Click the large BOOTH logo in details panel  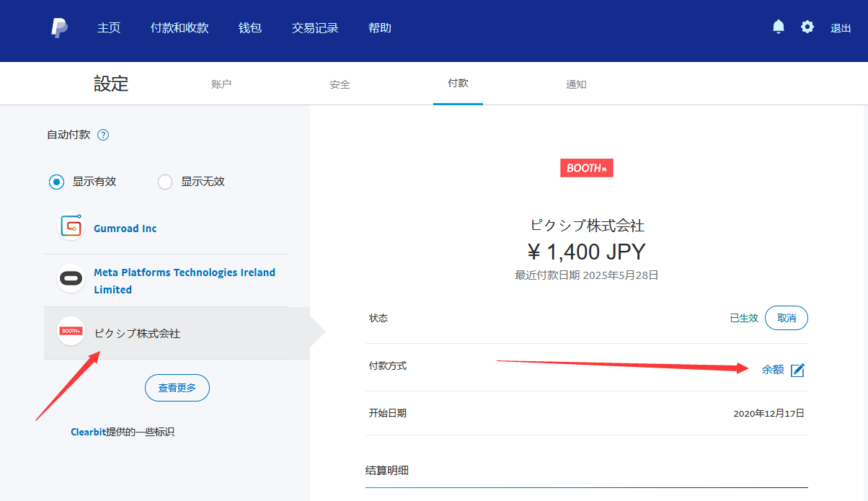[587, 168]
